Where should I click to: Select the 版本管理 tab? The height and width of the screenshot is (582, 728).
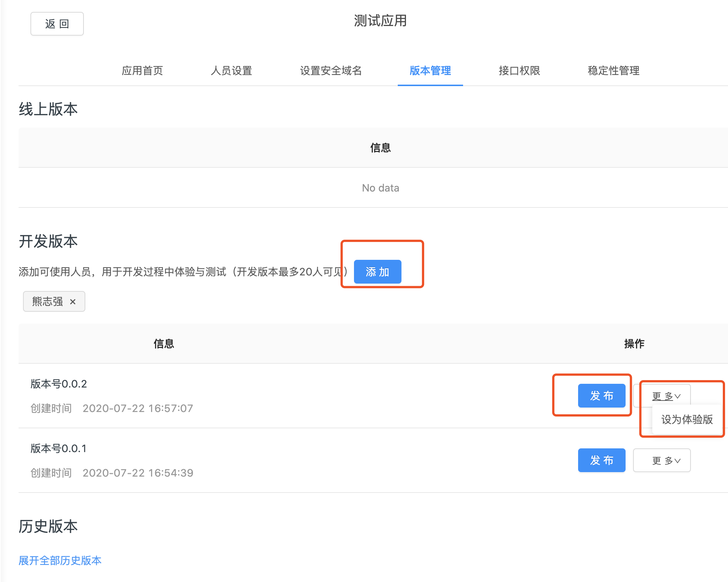(x=430, y=71)
